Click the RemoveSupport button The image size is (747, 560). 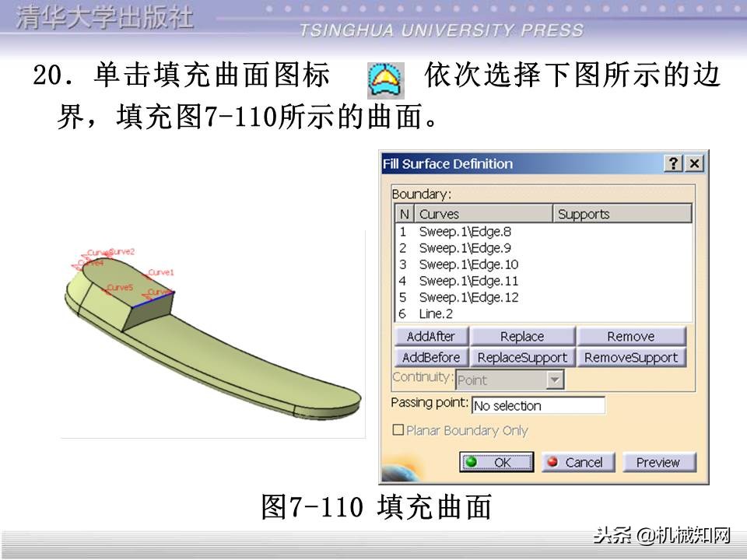pos(632,358)
